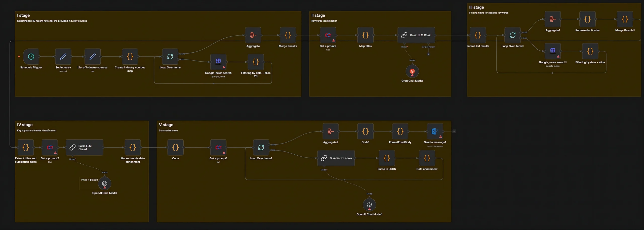Viewport: 644px width, 230px height.
Task: Click the Get a prompt node in stage II
Action: 328,35
